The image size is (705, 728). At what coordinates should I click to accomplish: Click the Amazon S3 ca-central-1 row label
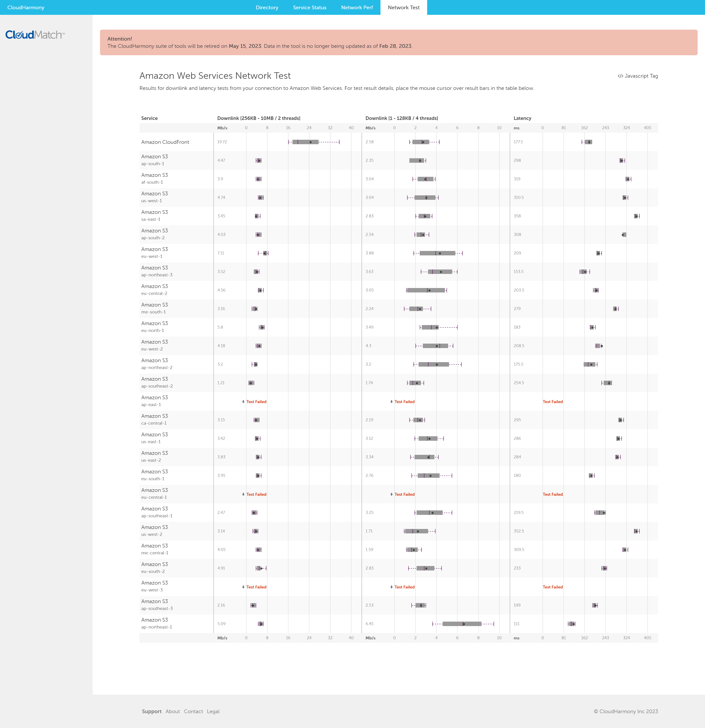[154, 420]
